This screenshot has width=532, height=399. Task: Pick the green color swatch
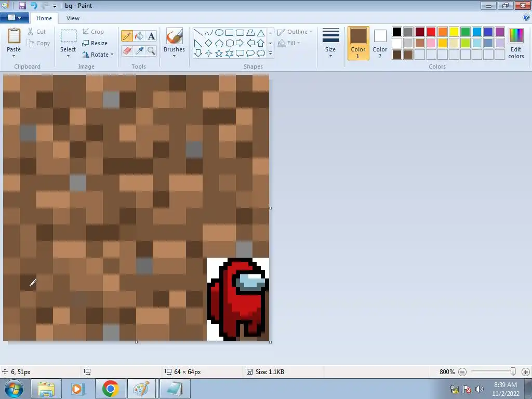[x=465, y=32]
